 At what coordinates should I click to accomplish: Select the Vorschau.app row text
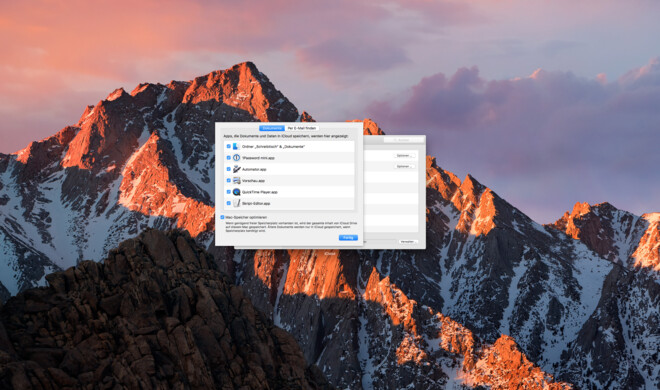[x=253, y=181]
